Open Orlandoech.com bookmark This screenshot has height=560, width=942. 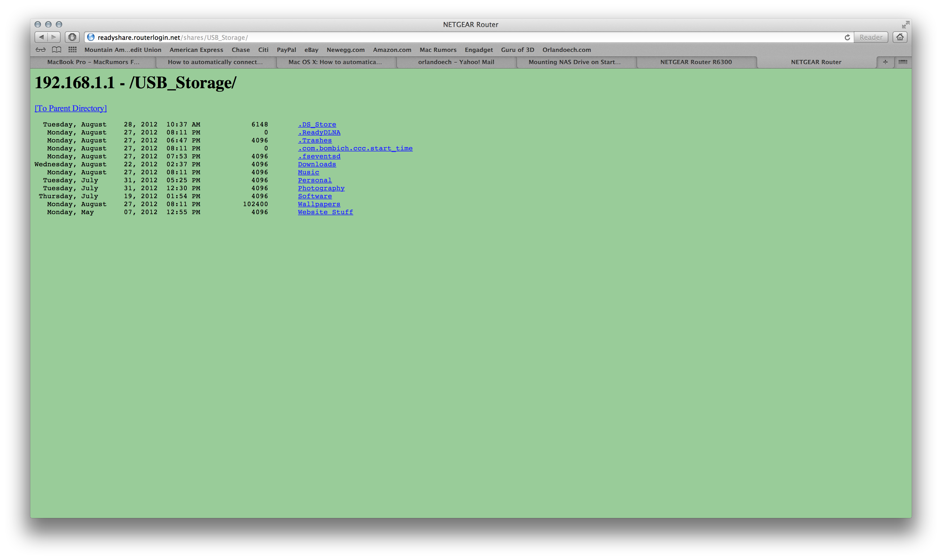pos(567,50)
